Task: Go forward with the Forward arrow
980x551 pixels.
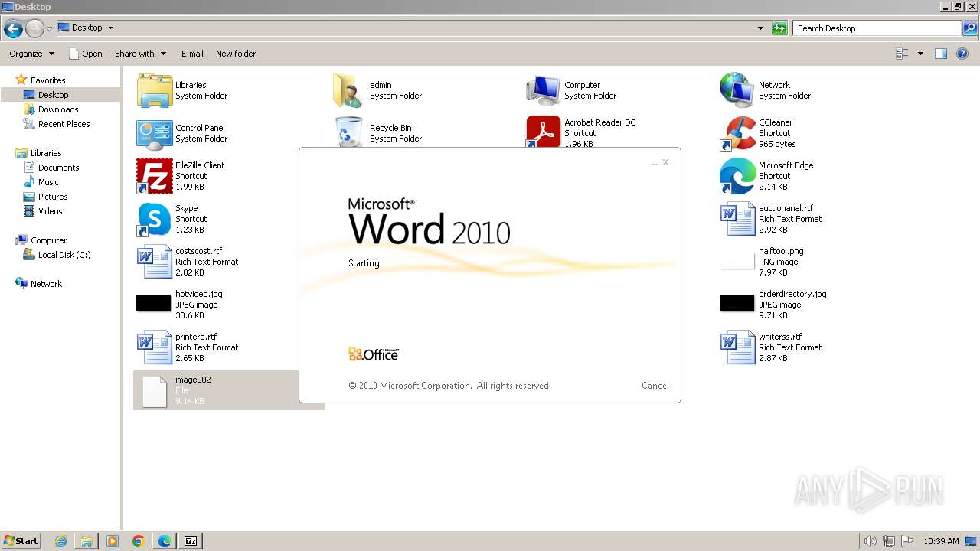Action: coord(34,28)
